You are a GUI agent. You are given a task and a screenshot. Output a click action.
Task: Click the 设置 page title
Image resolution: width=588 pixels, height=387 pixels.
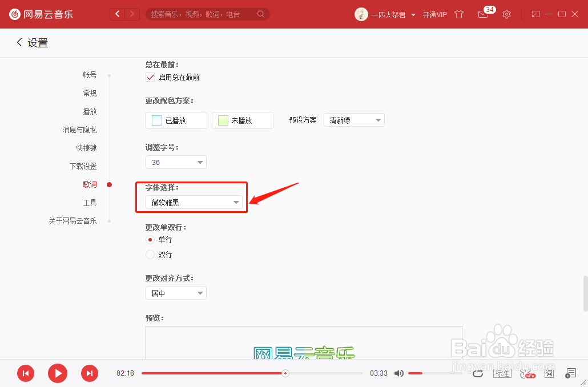38,43
